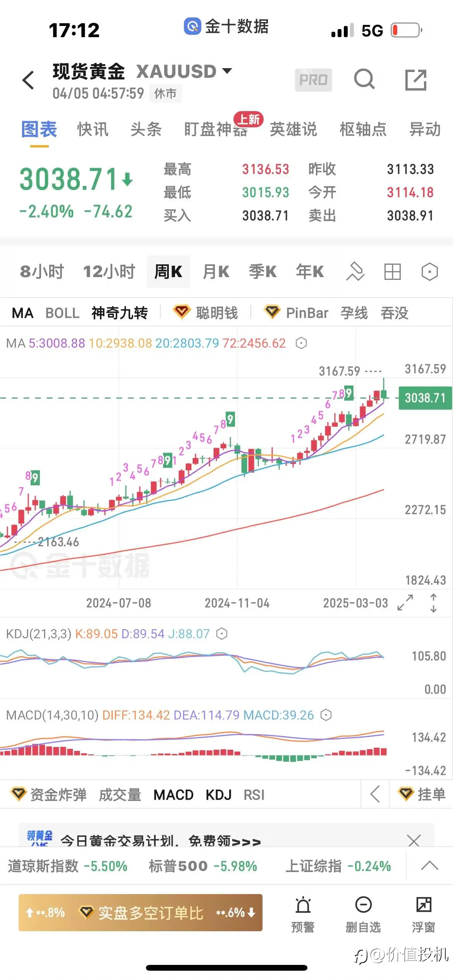The height and width of the screenshot is (980, 453).
Task: Switch to the 快讯 tab
Action: tap(93, 129)
